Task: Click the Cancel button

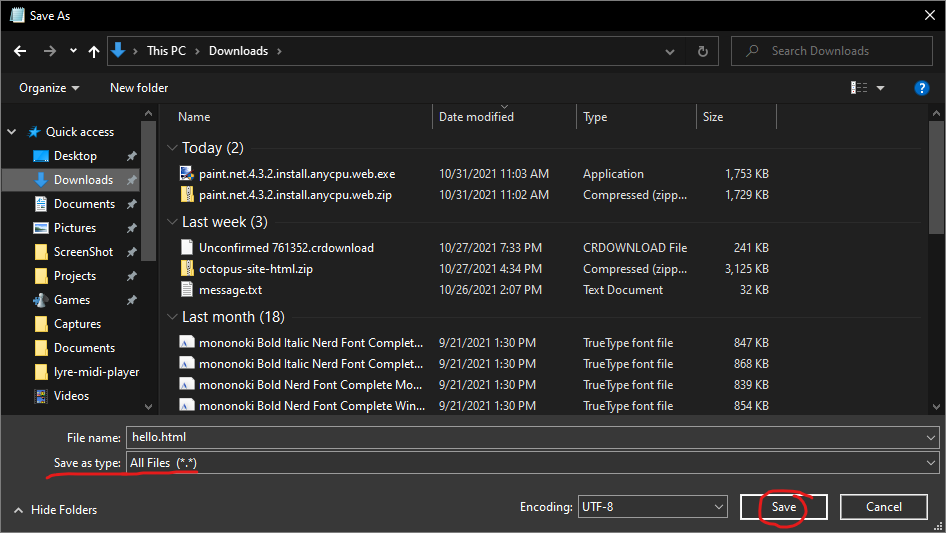Action: click(x=884, y=507)
